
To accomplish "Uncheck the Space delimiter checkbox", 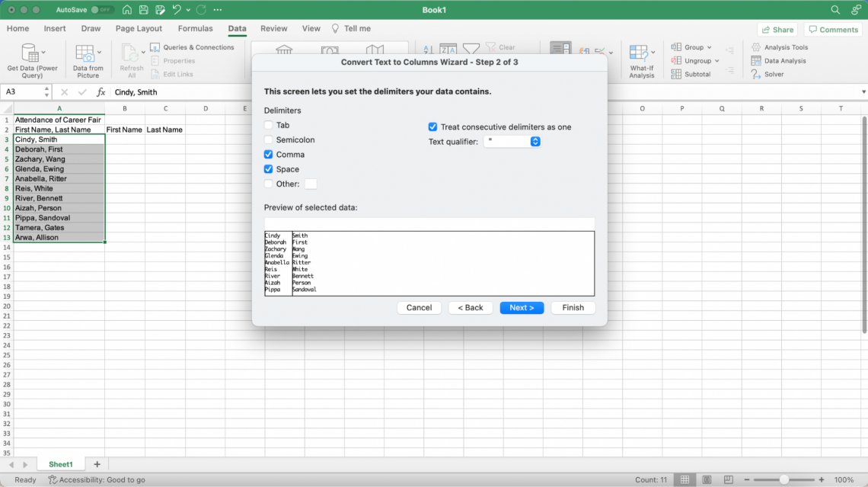I will tap(268, 169).
